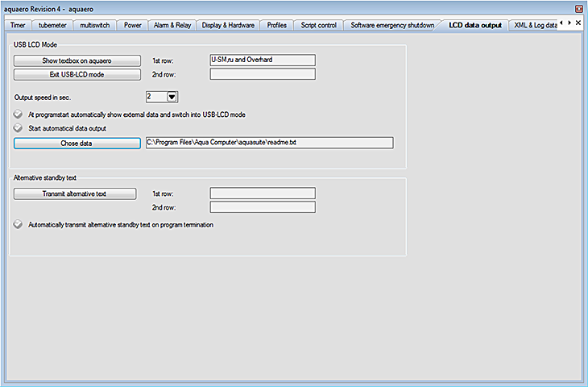
Task: Go to Software emergency shutdown tab
Action: click(x=392, y=25)
